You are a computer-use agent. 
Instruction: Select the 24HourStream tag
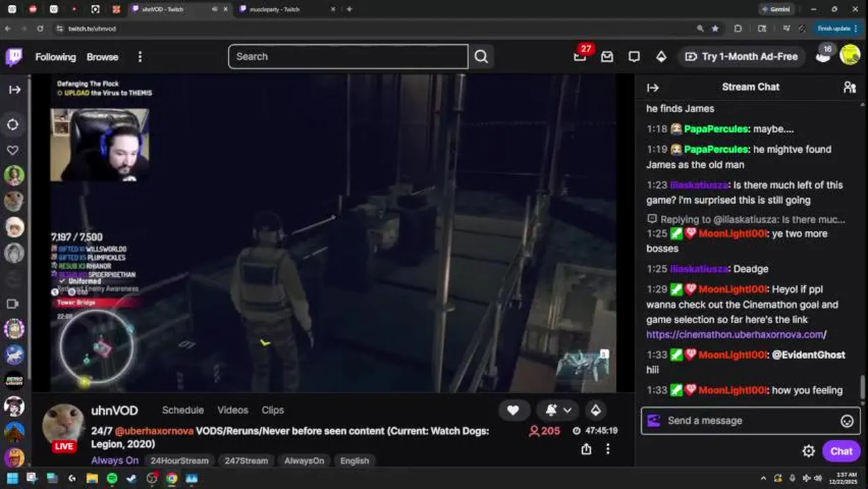tap(179, 460)
